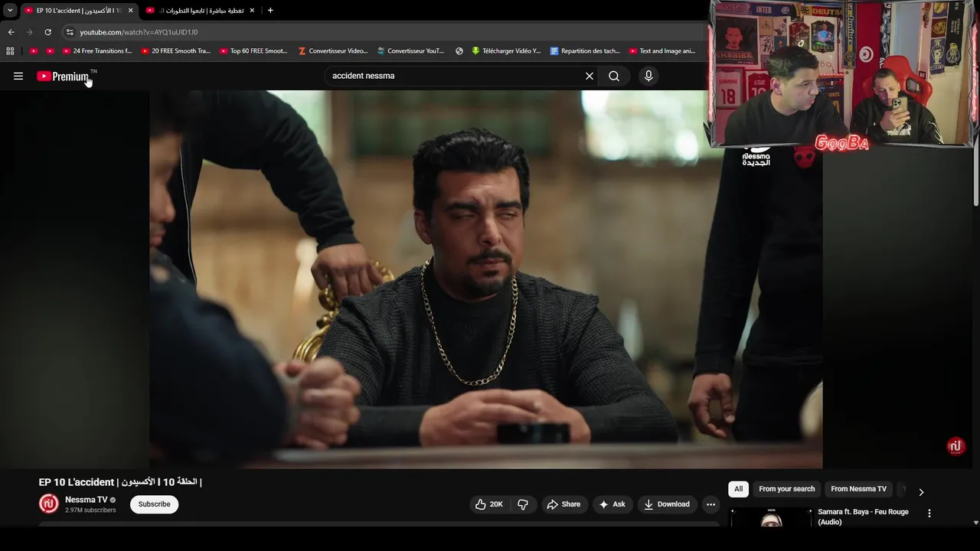Open the second YouTube bookmark icon
Screen dimensions: 980x551
(x=50, y=51)
